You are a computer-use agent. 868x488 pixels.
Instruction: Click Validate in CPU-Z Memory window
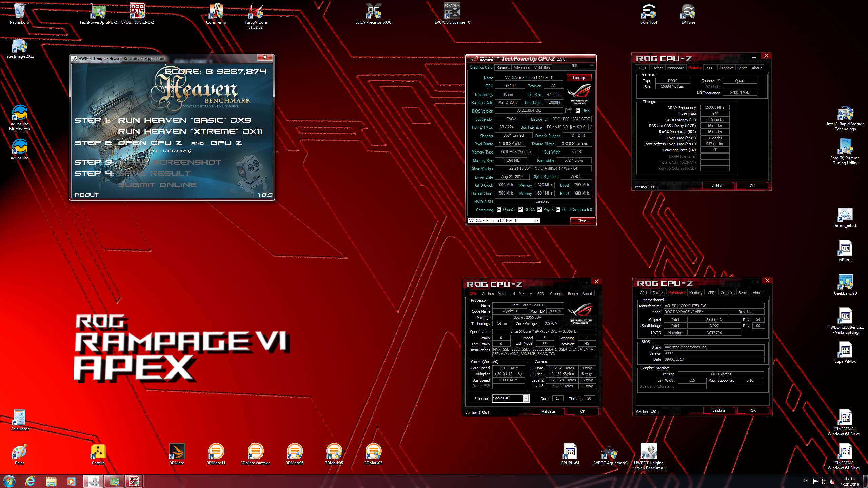tap(717, 186)
